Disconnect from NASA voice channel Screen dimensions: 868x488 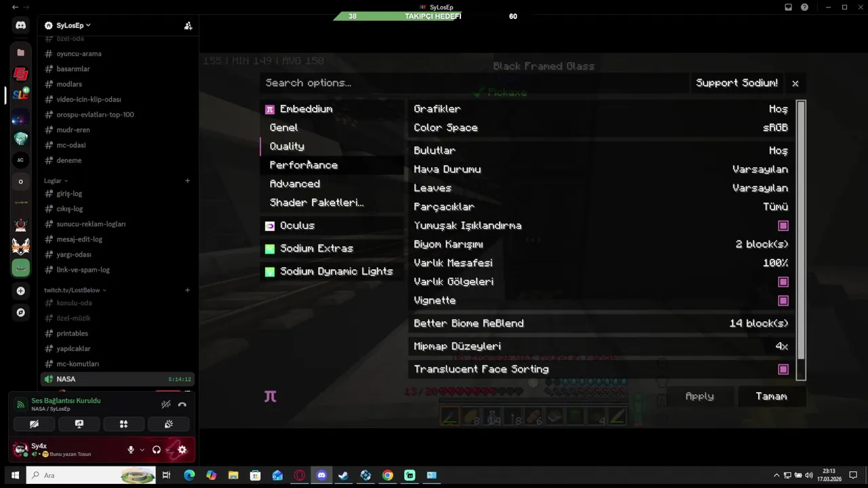coord(182,404)
